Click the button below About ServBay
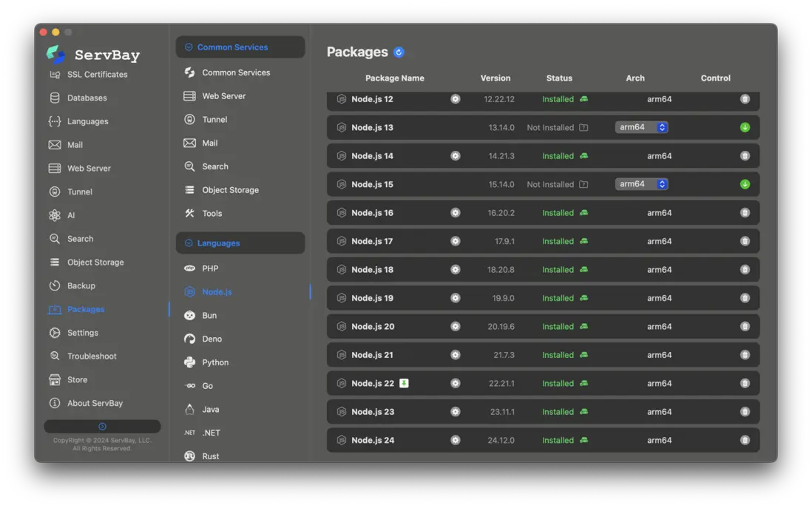Image resolution: width=812 pixels, height=508 pixels. coord(102,427)
